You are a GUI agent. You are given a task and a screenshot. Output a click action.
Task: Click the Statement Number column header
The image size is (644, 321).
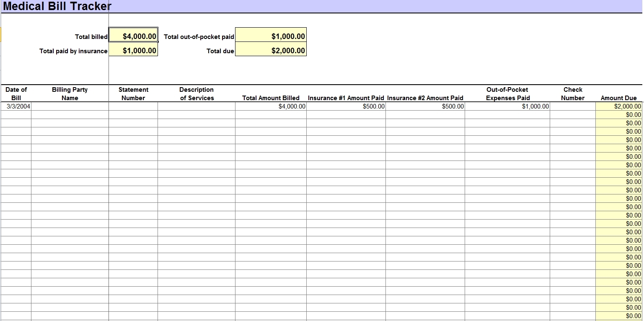pyautogui.click(x=133, y=93)
